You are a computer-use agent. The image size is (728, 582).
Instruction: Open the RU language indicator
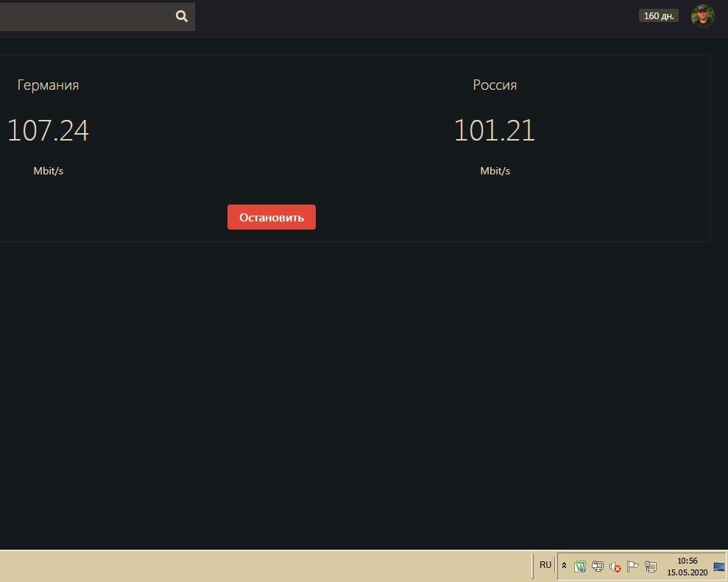click(x=545, y=565)
